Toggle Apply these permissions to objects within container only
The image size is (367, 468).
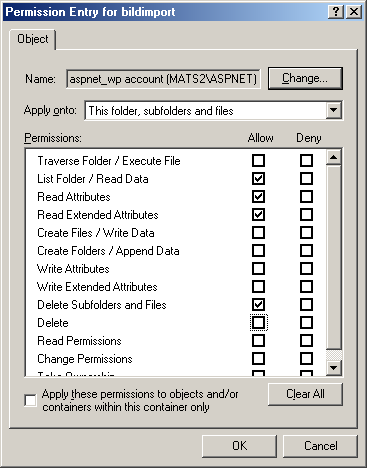coord(30,400)
